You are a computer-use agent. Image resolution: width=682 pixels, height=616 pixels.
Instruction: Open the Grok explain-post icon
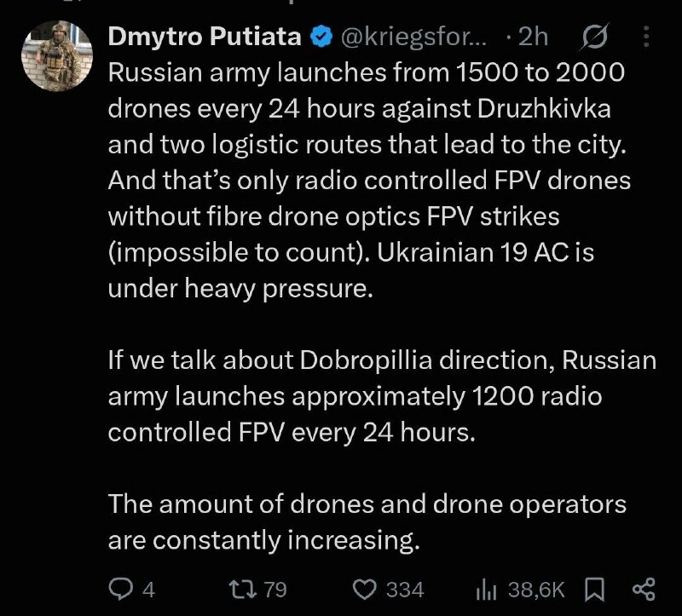(594, 37)
